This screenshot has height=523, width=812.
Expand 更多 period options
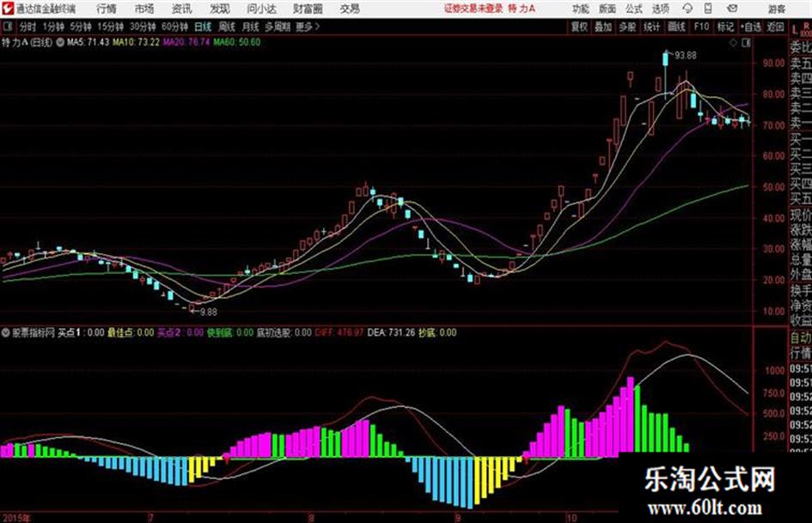308,27
